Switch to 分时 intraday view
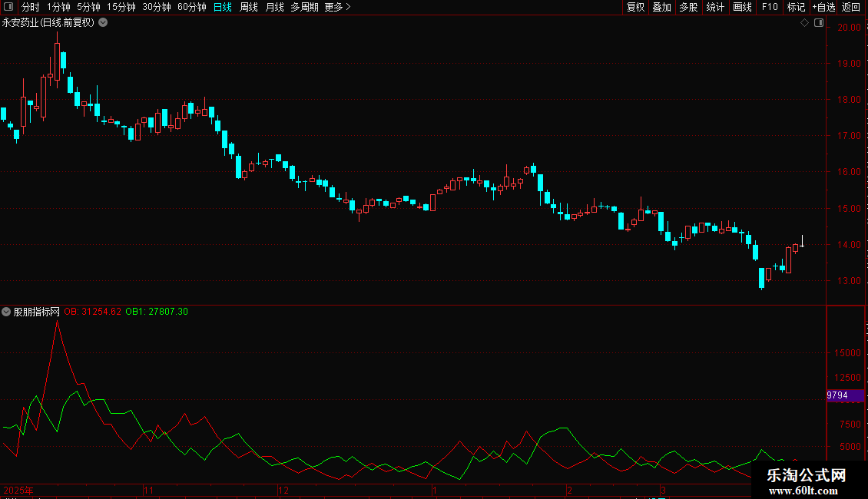The width and height of the screenshot is (868, 499). (x=31, y=7)
